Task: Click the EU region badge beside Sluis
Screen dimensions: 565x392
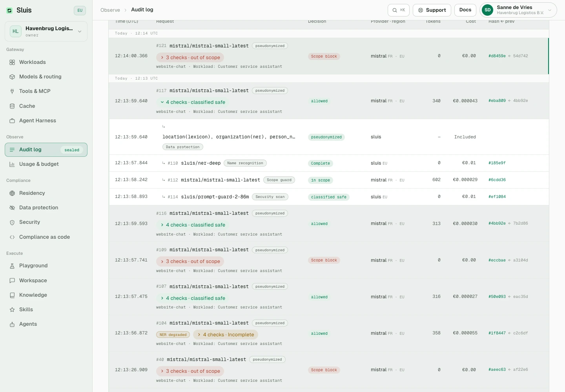Action: pyautogui.click(x=80, y=11)
